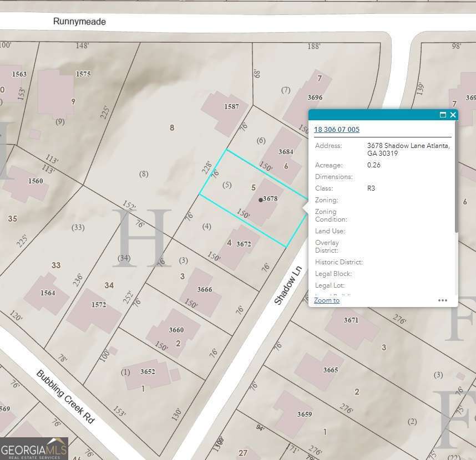Click house number 1564 on map
The height and width of the screenshot is (460, 476).
pos(48,293)
